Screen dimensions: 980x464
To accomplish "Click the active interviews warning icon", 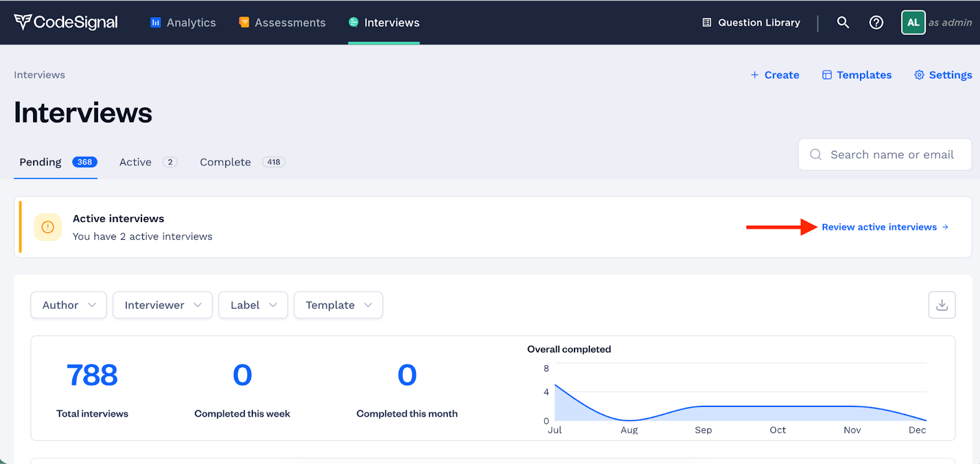I will tap(48, 227).
